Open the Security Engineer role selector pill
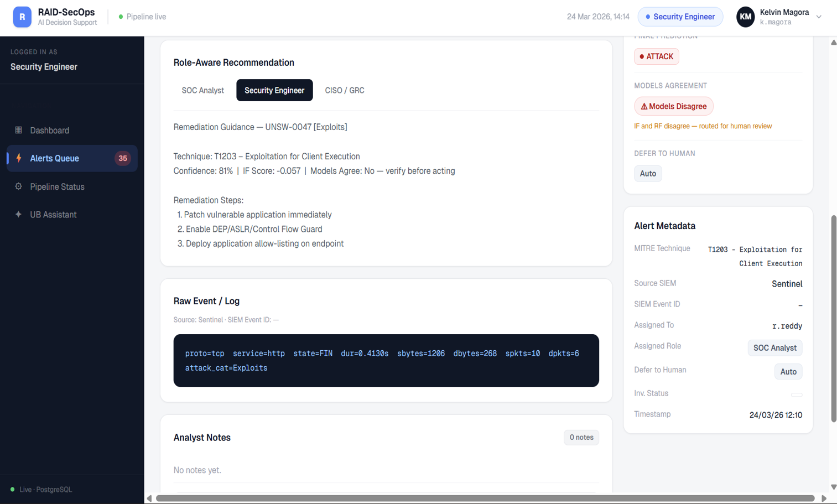The width and height of the screenshot is (837, 504). click(680, 17)
